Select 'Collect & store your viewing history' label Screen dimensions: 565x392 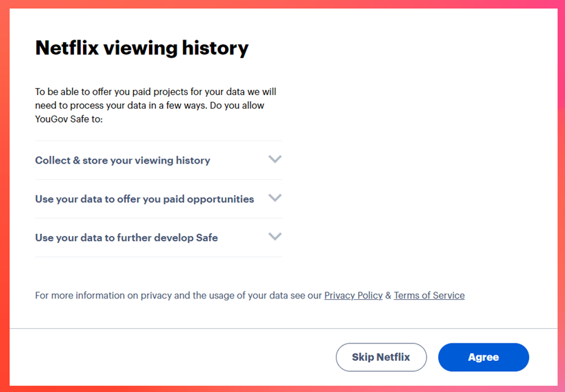tap(123, 160)
